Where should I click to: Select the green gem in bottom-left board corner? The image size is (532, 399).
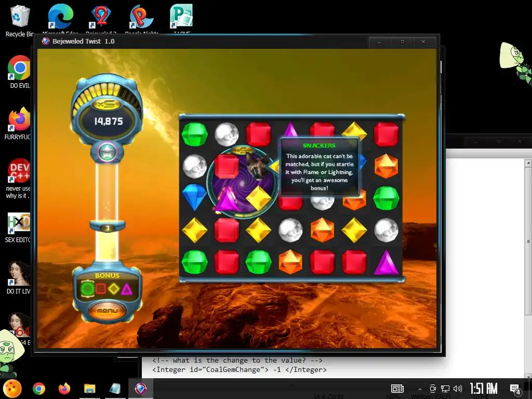click(x=194, y=262)
